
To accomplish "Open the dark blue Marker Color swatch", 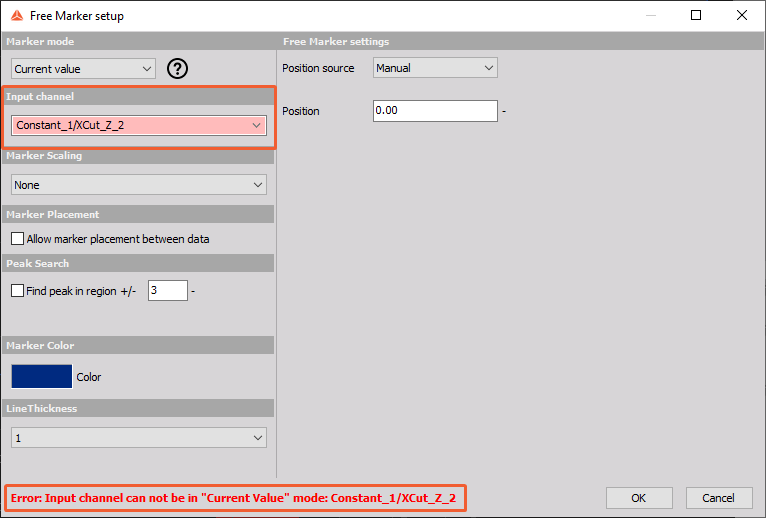I will coord(42,377).
